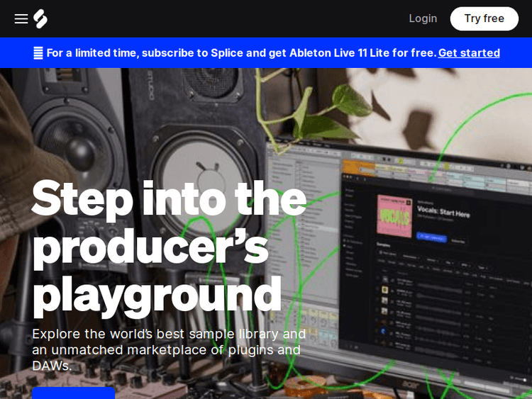Click the 'Explore the world's best sample library' paragraph

[169, 349]
